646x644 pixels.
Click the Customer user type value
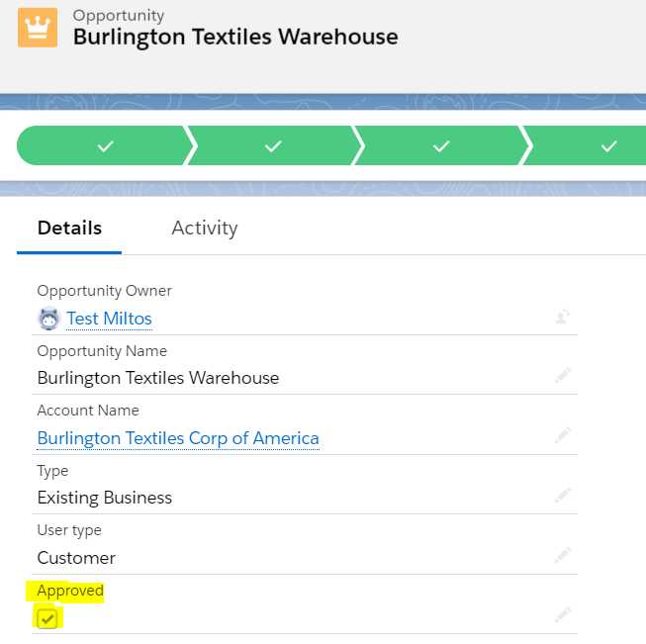click(x=76, y=558)
